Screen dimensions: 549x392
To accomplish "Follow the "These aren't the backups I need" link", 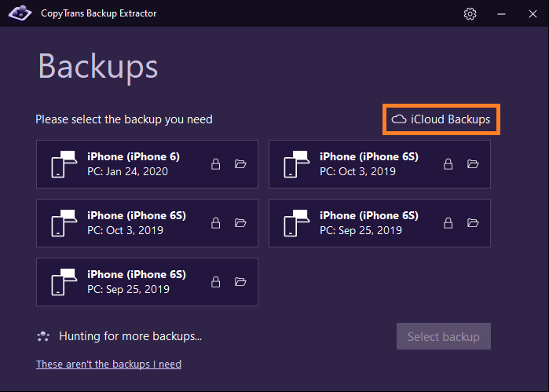I will tap(108, 365).
